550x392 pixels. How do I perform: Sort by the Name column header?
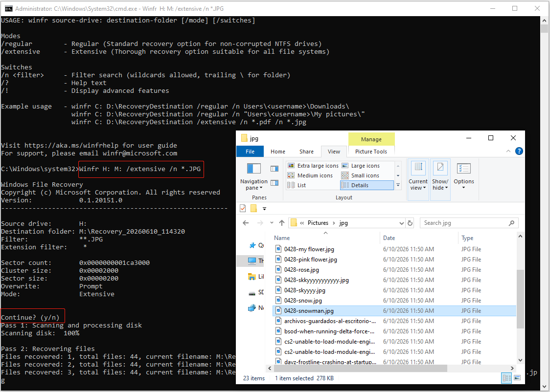coord(325,238)
